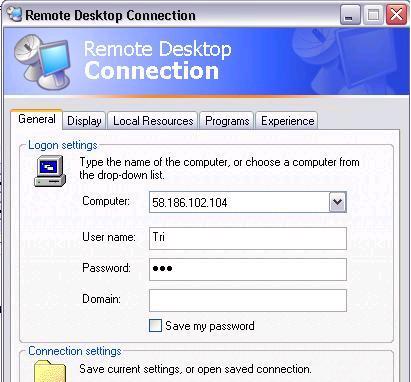Open the Local Resources tab

153,121
